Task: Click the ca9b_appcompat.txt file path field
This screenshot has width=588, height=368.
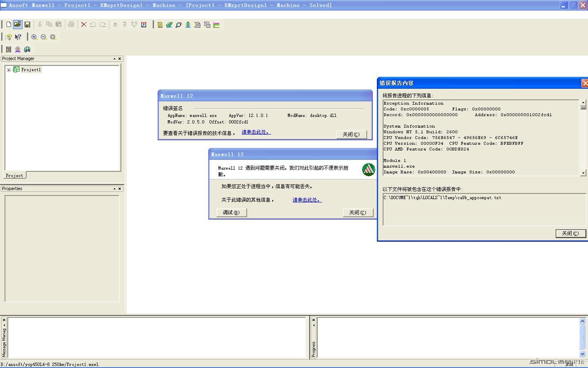Action: pos(485,209)
